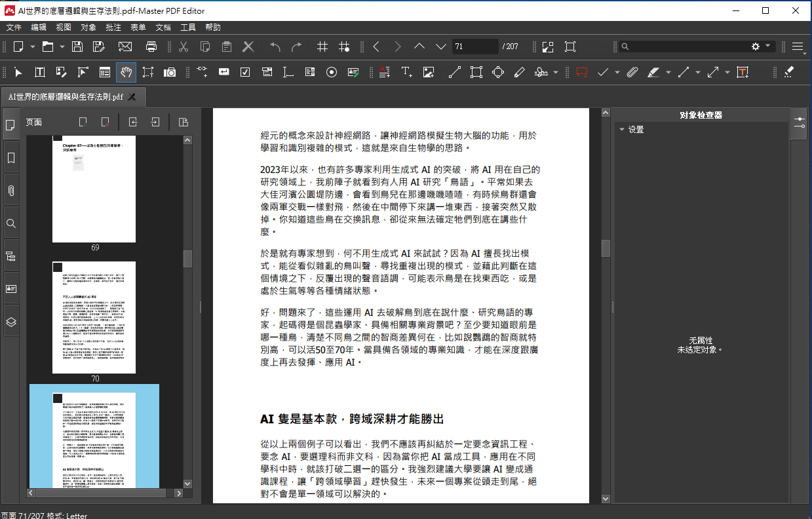Choose the Eraser tool in the toolbar

[788, 72]
